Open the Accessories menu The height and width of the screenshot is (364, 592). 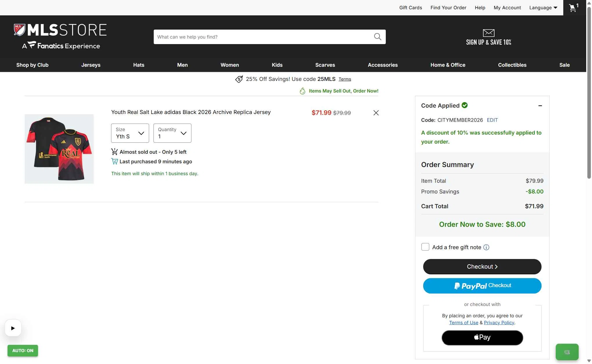point(383,65)
